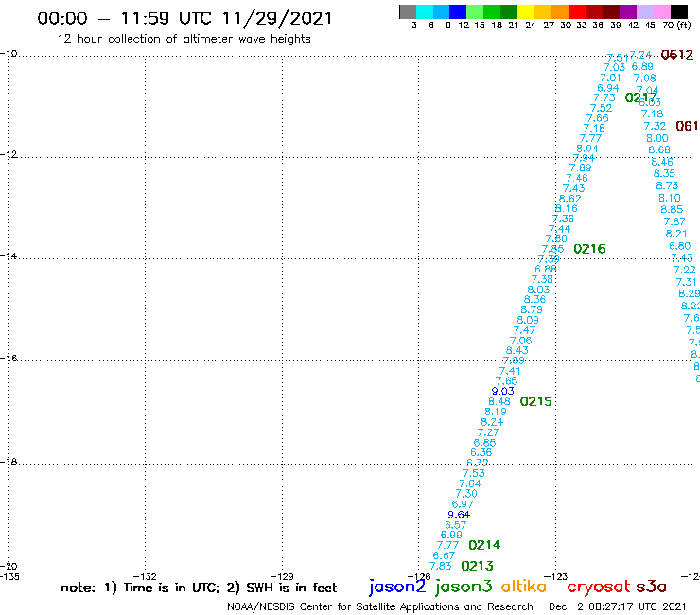Click the note about UTC time and SWH feet
Viewport: 700px width, 615px height.
coord(199,588)
